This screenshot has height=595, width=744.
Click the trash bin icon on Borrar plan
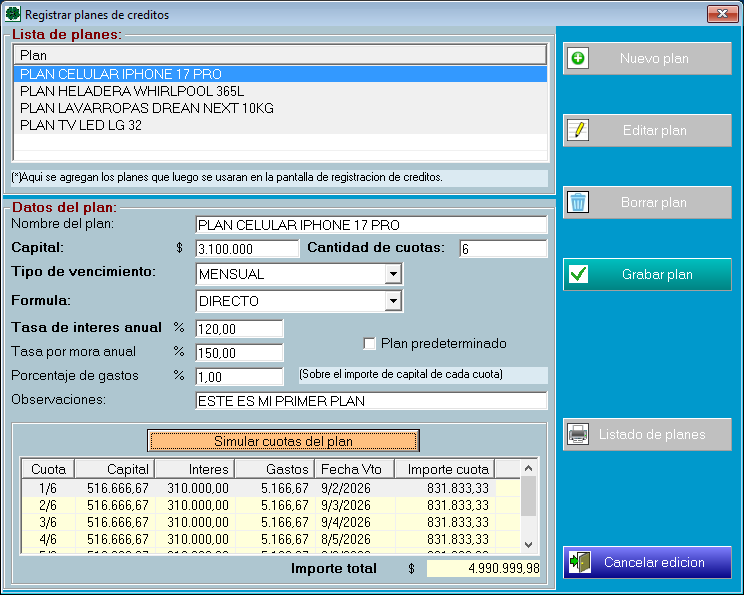[578, 202]
